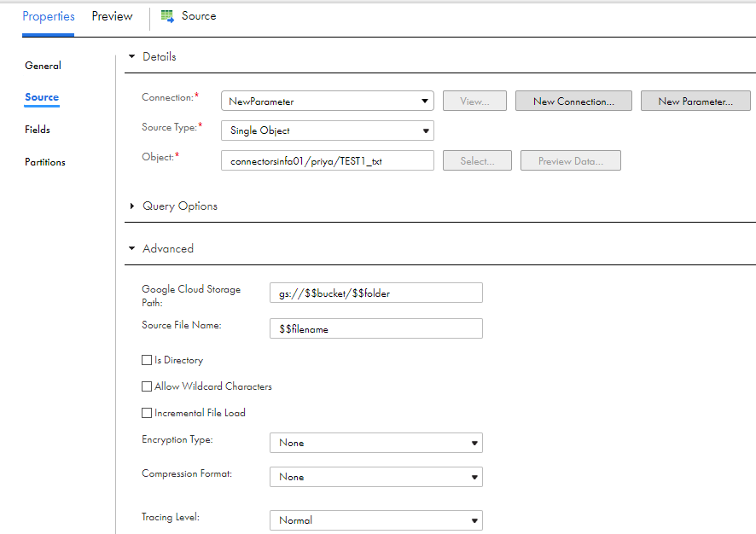
Task: Click the Select... button for Object
Action: 477,161
